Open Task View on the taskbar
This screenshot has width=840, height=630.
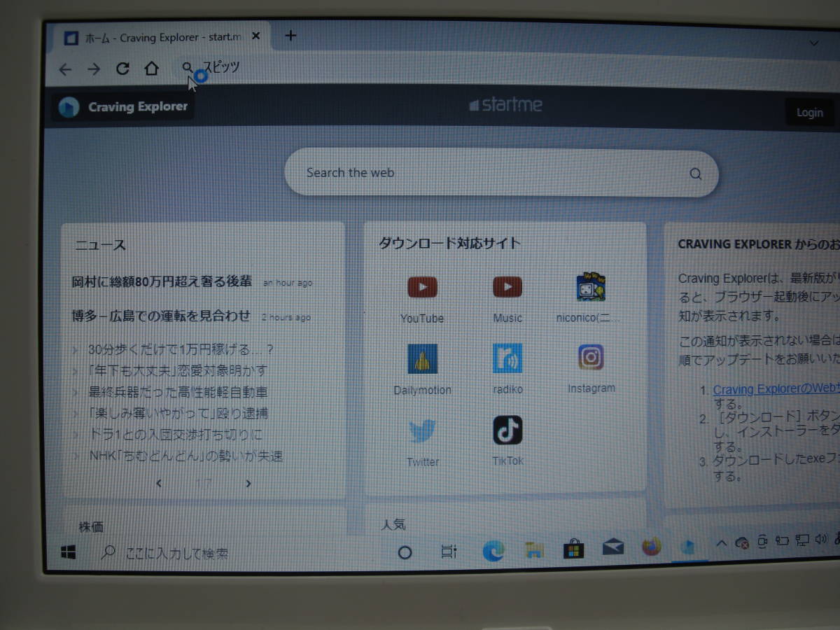click(x=449, y=552)
